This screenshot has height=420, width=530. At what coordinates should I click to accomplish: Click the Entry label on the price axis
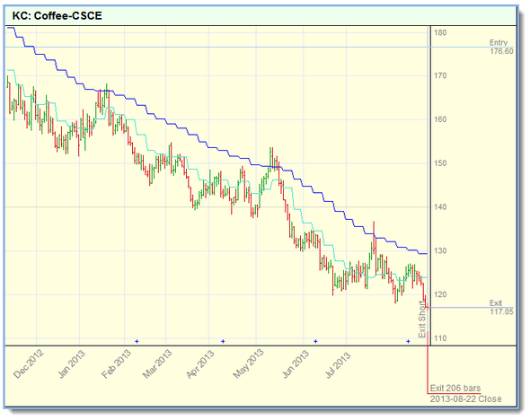pos(499,42)
